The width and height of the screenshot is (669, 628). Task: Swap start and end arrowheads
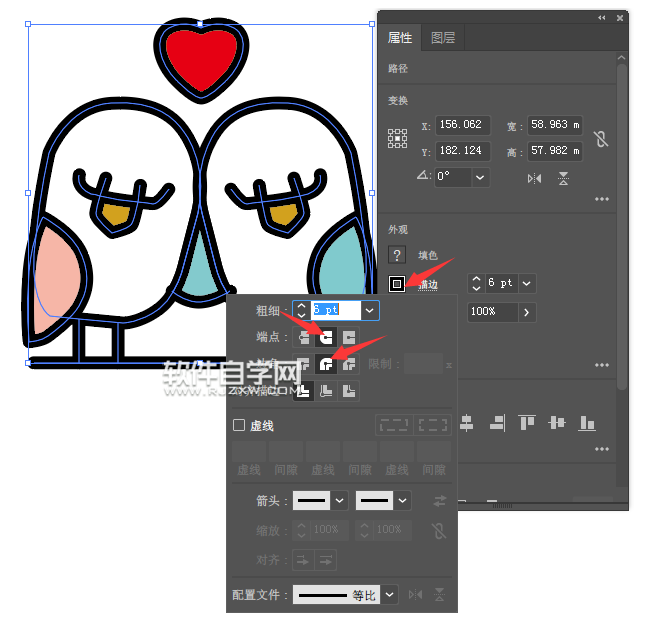(x=439, y=501)
